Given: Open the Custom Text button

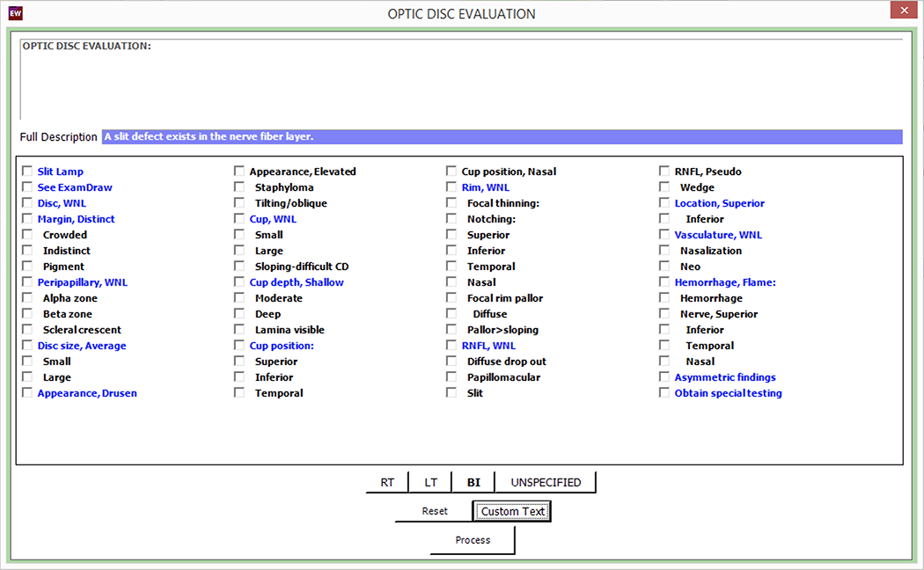Looking at the screenshot, I should [x=512, y=511].
